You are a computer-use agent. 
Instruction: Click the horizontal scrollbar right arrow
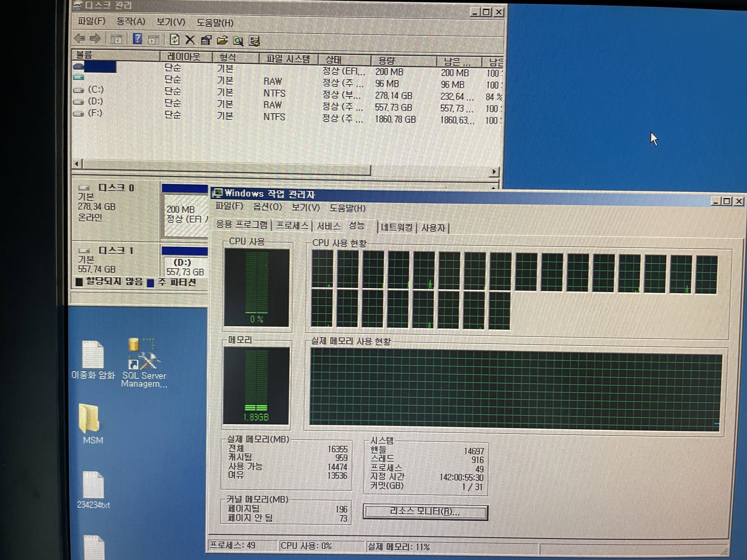pyautogui.click(x=494, y=171)
